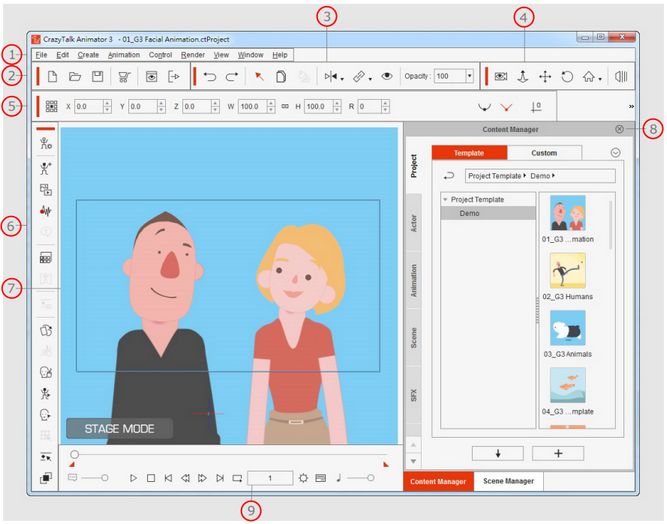Redo the last action
Screen dimensions: 667x524
click(232, 77)
